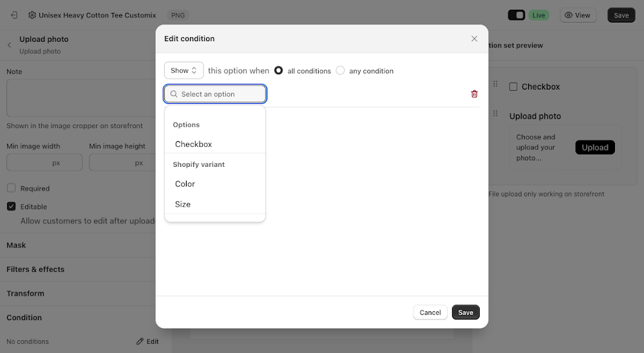Click the exit editor icon at top left

tap(14, 15)
